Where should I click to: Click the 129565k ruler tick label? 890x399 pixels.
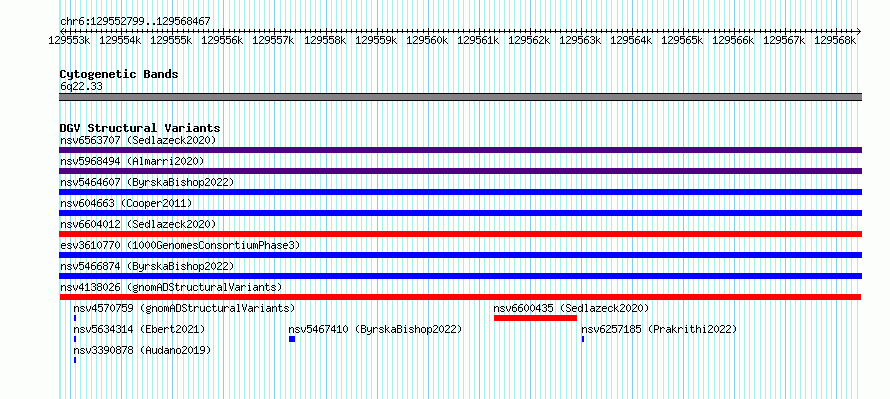[683, 40]
